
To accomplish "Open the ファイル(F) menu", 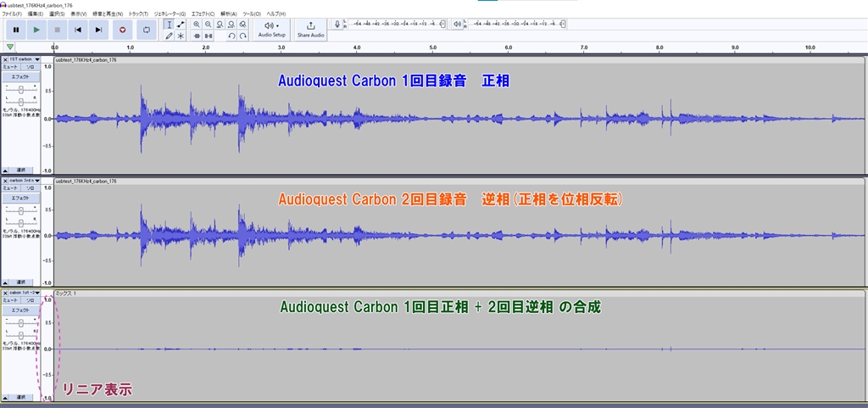I will tap(12, 14).
